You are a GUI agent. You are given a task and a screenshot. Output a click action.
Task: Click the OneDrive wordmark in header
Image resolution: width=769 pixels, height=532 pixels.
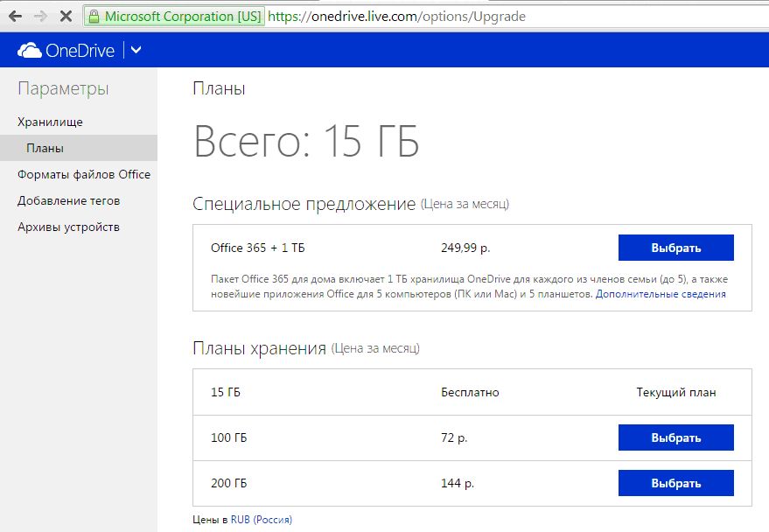coord(80,51)
